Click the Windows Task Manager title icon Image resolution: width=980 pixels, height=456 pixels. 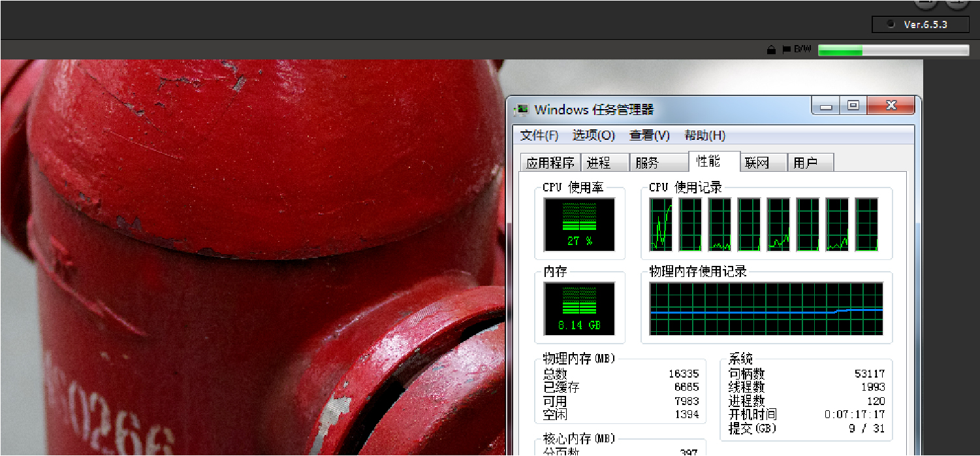coord(522,109)
